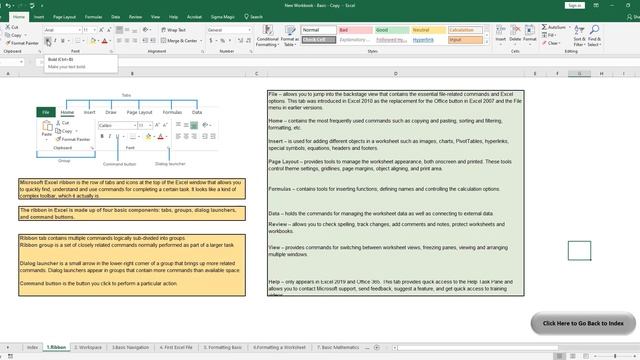The height and width of the screenshot is (360, 640).
Task: Align text to the right
Action: point(135,41)
